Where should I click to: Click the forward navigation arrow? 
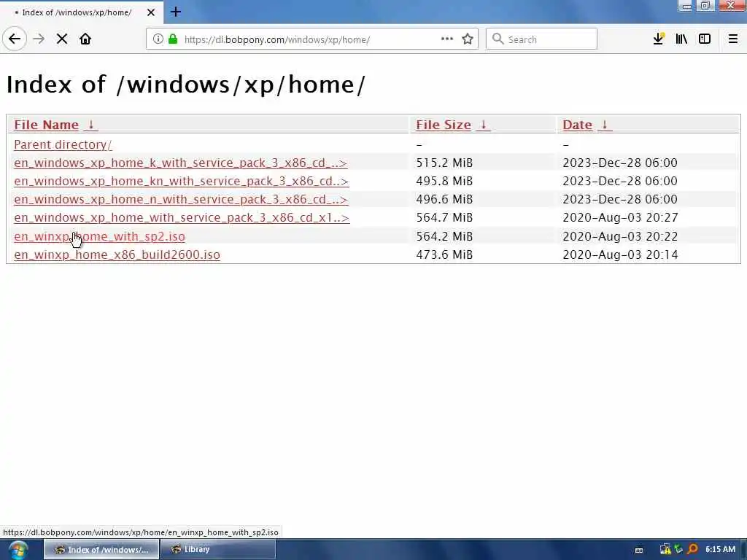tap(39, 39)
